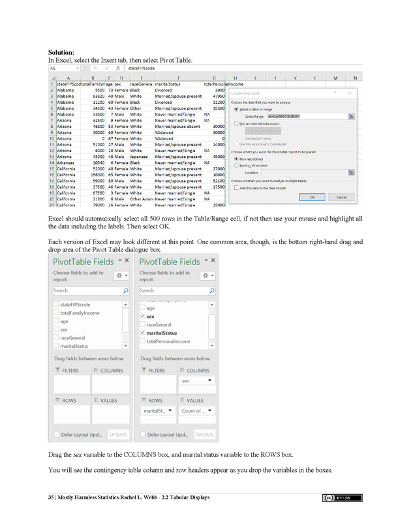This screenshot has height=532, width=411.
Task: Click UPDATE button in the pane with Count of
Action: pos(205,435)
